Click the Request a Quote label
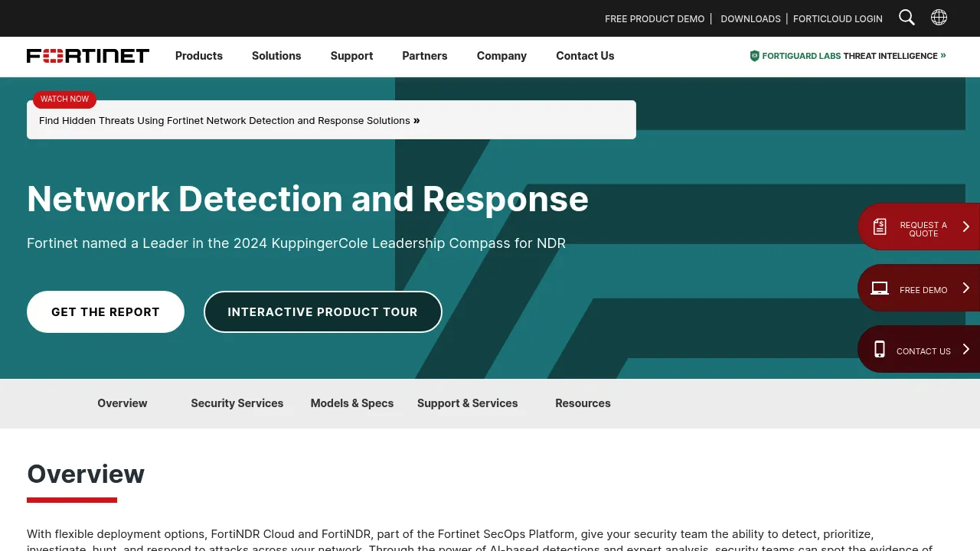 pyautogui.click(x=923, y=229)
